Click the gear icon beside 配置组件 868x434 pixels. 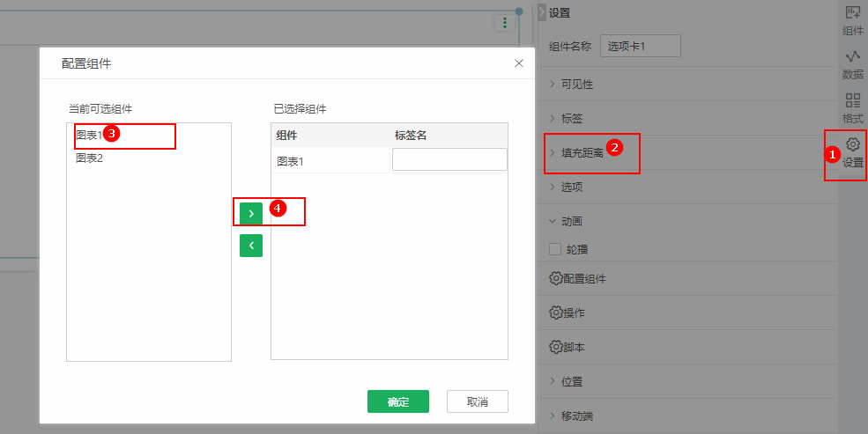click(556, 278)
